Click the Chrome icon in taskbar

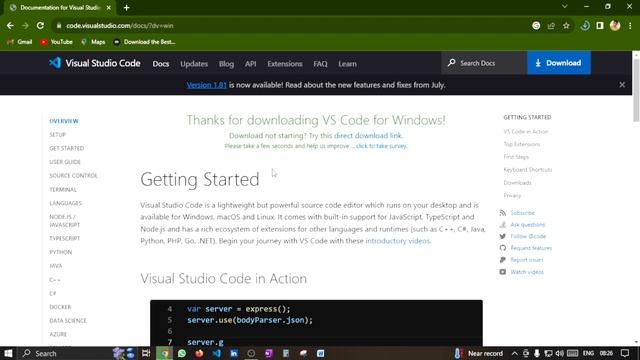(164, 353)
